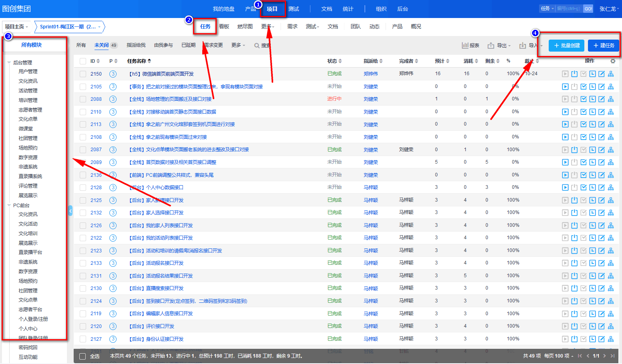
Task: Select 直录播系统 module under 后台管理
Action: point(30,176)
